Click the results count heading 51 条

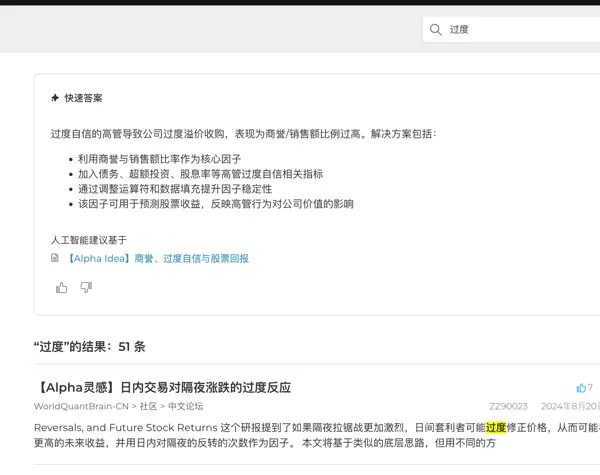(x=89, y=347)
